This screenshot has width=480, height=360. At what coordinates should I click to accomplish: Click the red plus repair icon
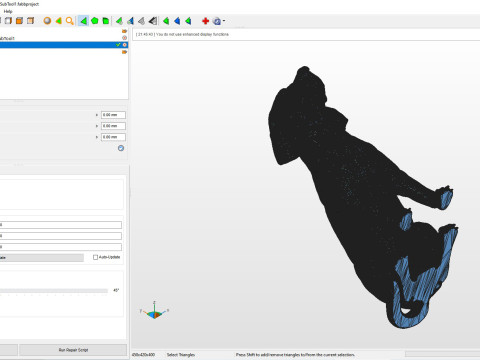coord(205,21)
